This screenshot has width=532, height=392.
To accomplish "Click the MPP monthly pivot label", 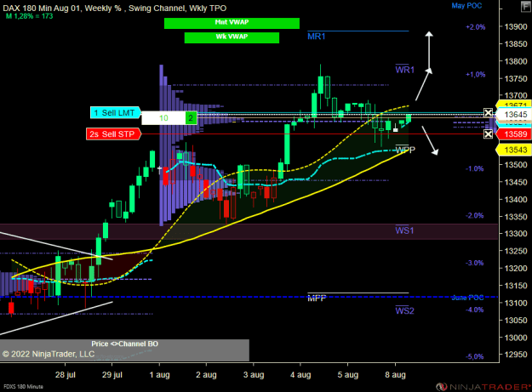I will pos(317,298).
